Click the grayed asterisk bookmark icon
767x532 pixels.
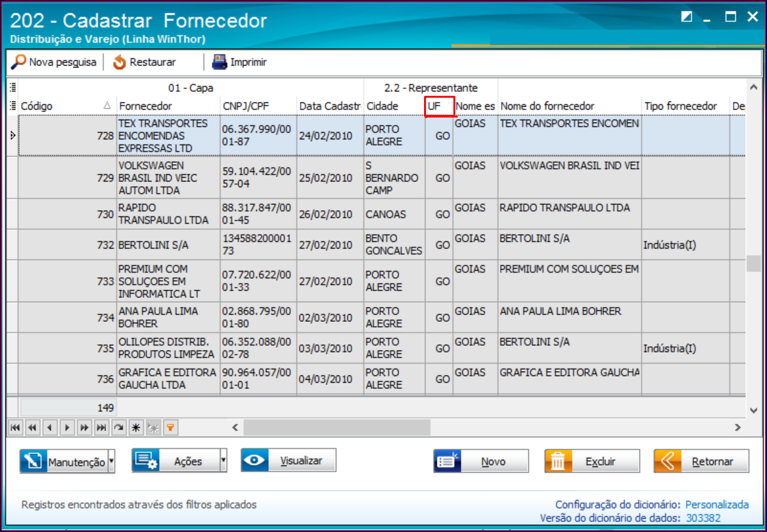click(x=153, y=428)
